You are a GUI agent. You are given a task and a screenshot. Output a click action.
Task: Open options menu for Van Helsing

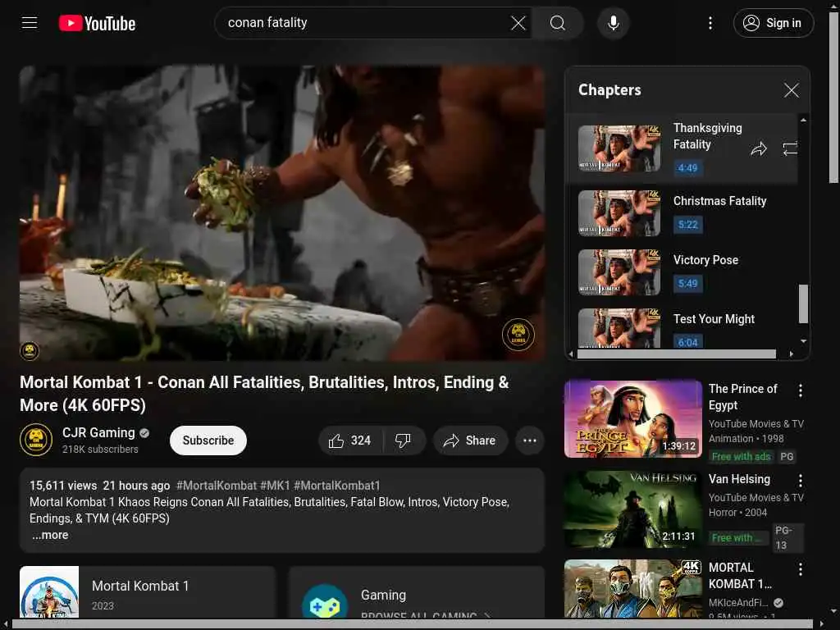801,480
